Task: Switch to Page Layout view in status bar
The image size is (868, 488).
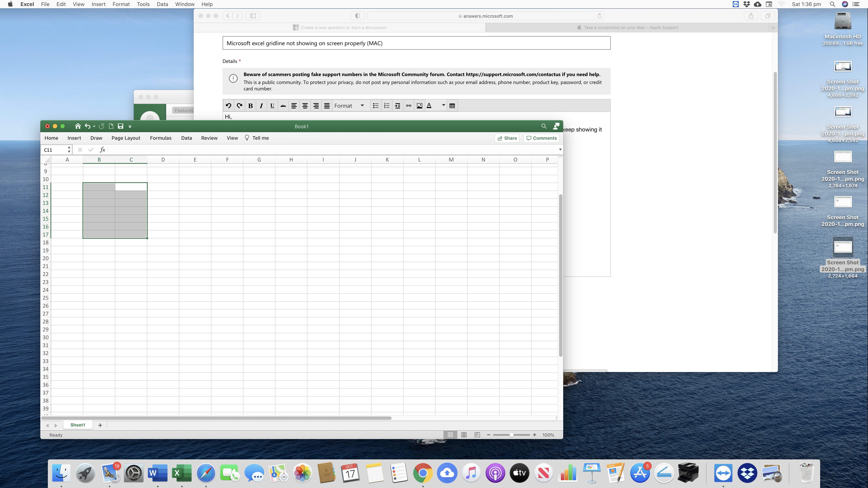Action: (464, 435)
